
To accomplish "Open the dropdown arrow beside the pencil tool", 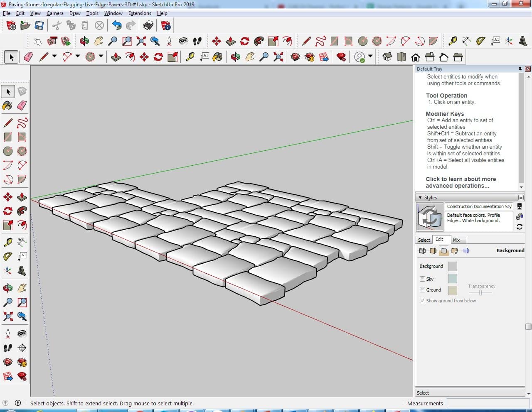I will coord(54,56).
